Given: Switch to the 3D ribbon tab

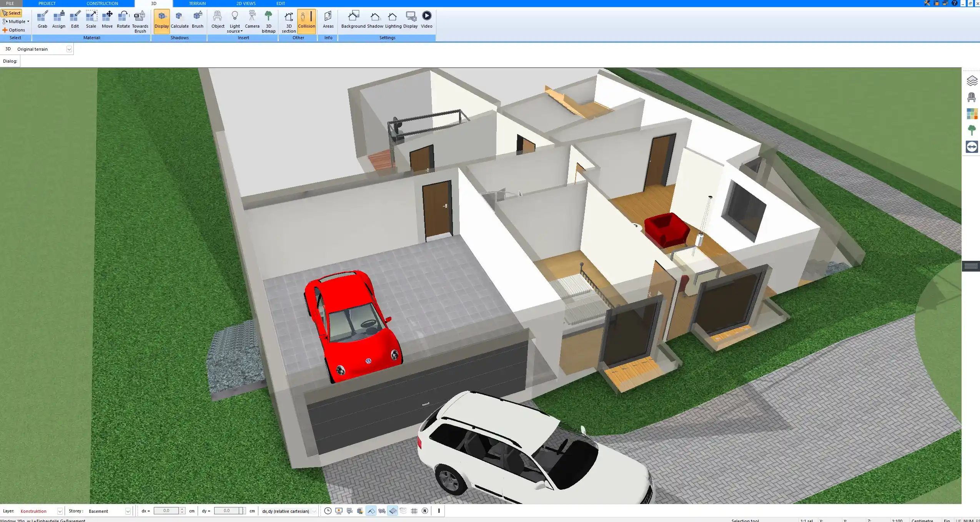Looking at the screenshot, I should pos(154,3).
